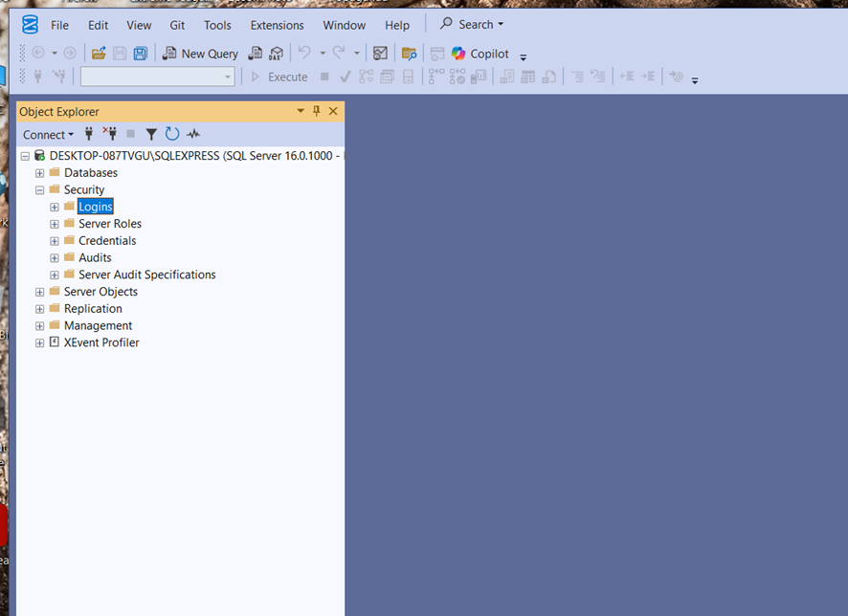The image size is (848, 616).
Task: Toggle Object Explorer Auto Hide pin
Action: (317, 111)
